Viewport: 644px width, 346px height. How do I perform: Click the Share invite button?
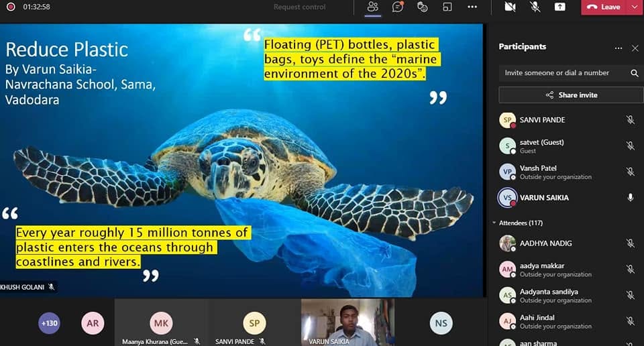point(571,95)
